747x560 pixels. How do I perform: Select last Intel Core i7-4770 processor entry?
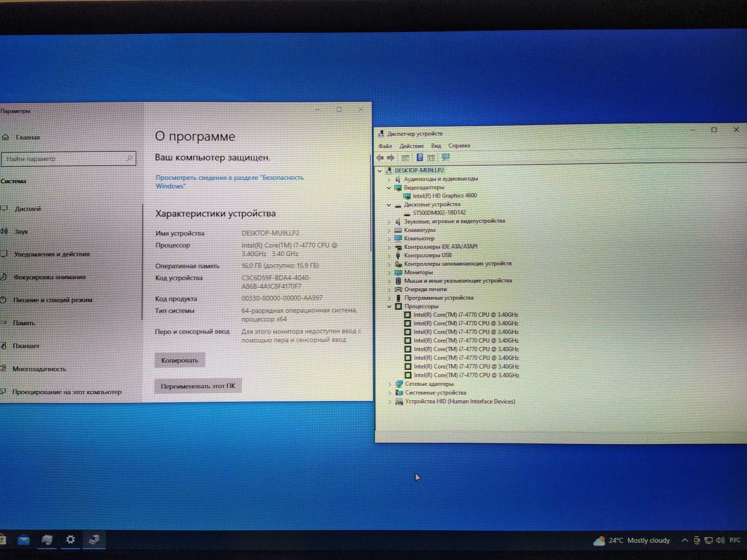[467, 375]
